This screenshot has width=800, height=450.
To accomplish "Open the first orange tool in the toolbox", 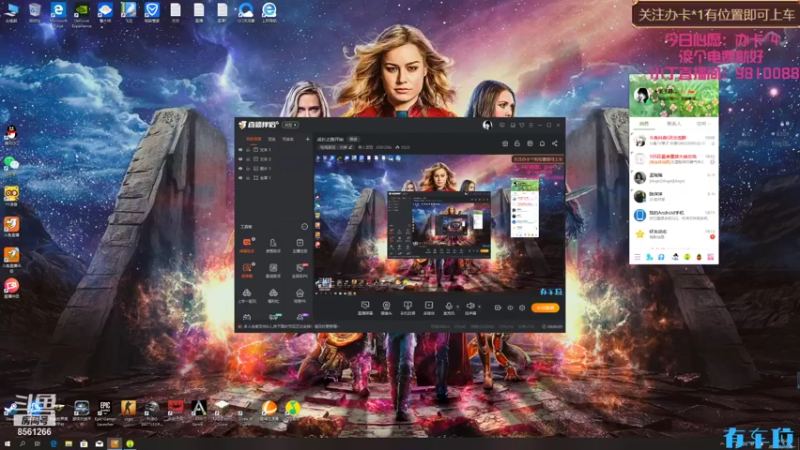I will pyautogui.click(x=247, y=245).
